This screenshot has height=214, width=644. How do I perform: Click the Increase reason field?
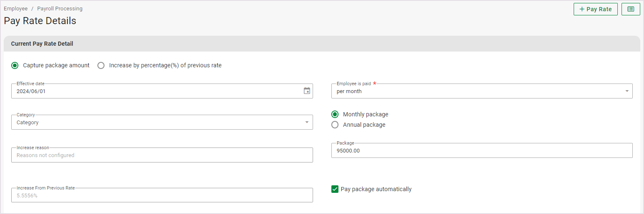coord(162,155)
